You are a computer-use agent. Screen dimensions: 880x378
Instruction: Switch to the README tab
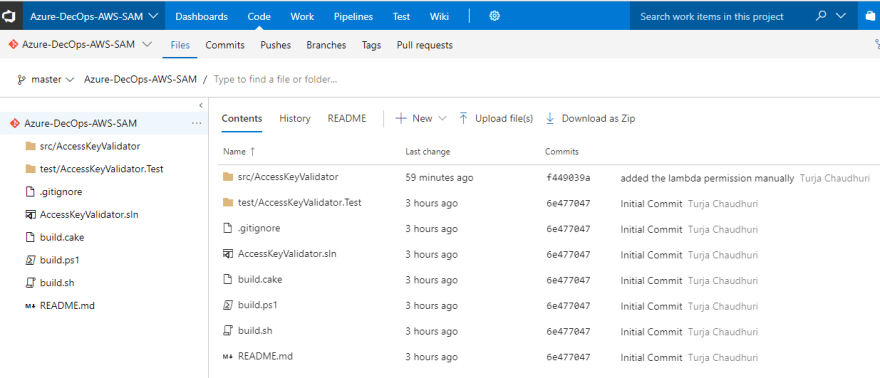pyautogui.click(x=347, y=118)
